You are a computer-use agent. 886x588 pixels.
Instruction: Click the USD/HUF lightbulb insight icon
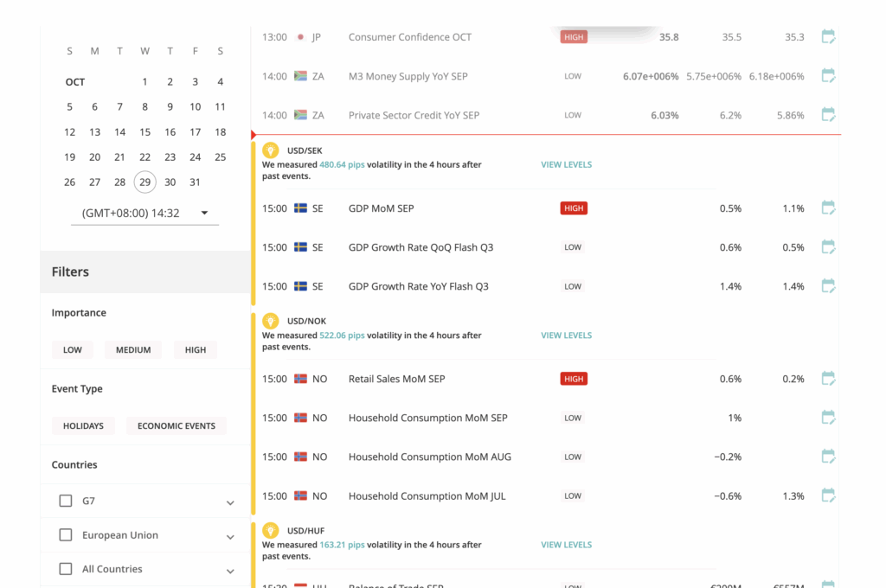click(270, 531)
